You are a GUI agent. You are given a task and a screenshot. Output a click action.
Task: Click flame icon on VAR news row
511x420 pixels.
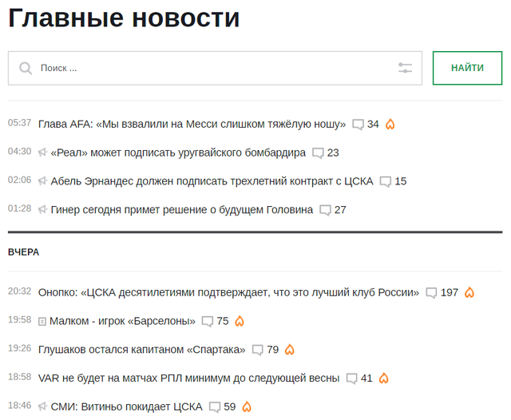coord(383,378)
